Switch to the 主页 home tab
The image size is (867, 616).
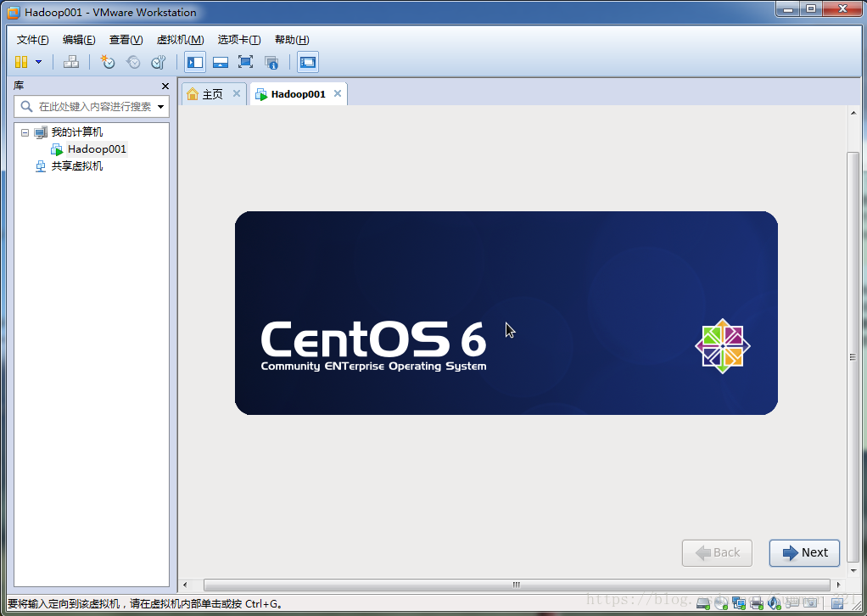pos(212,94)
